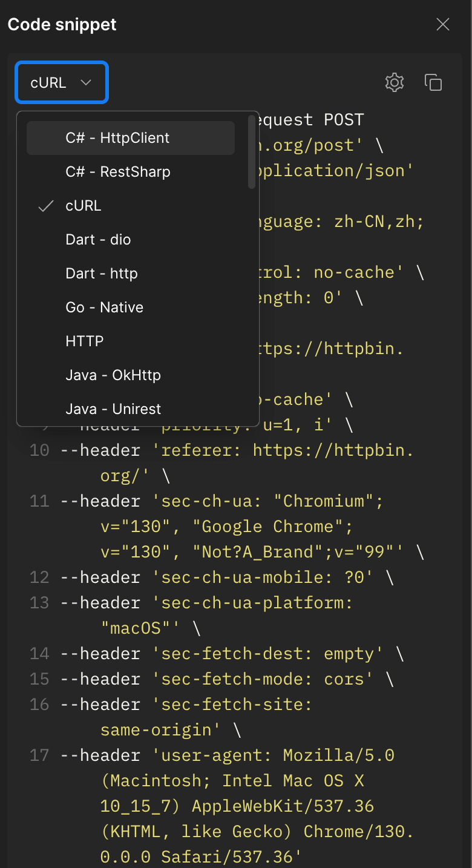Viewport: 472px width, 868px height.
Task: Choose Go - Native in the dropdown
Action: pyautogui.click(x=104, y=307)
